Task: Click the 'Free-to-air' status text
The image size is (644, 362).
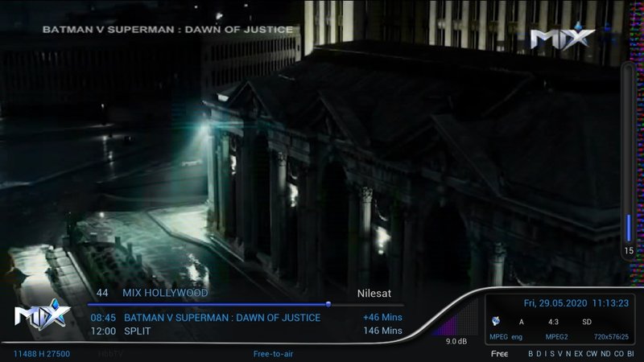Action: [x=273, y=354]
